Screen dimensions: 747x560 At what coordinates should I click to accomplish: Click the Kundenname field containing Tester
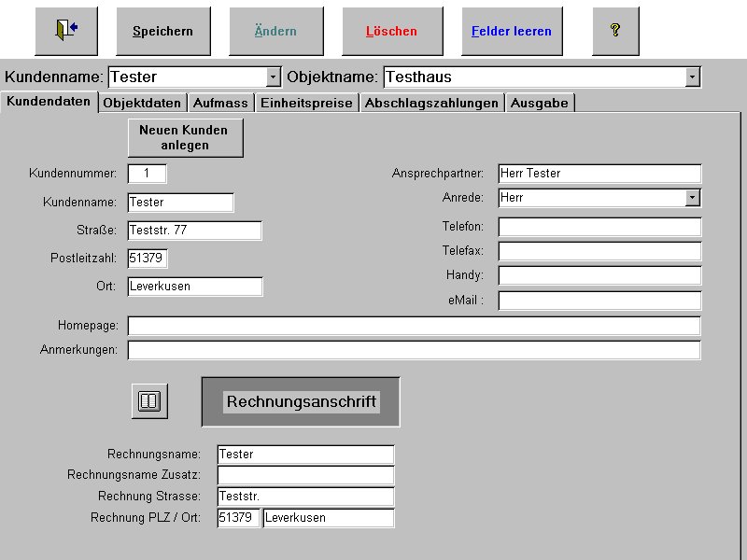(180, 203)
